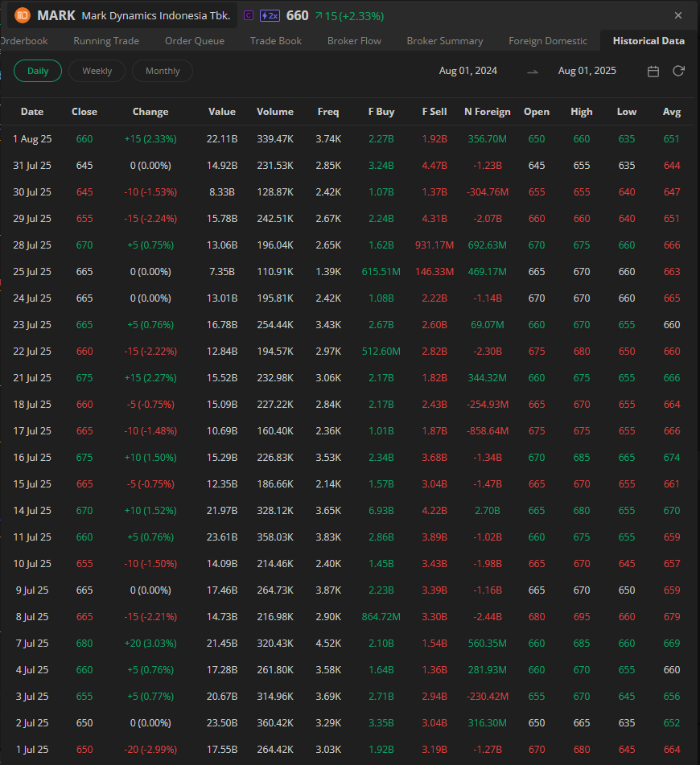Click the -858.64M net foreign cell
Image resolution: width=700 pixels, height=765 pixels.
487,431
